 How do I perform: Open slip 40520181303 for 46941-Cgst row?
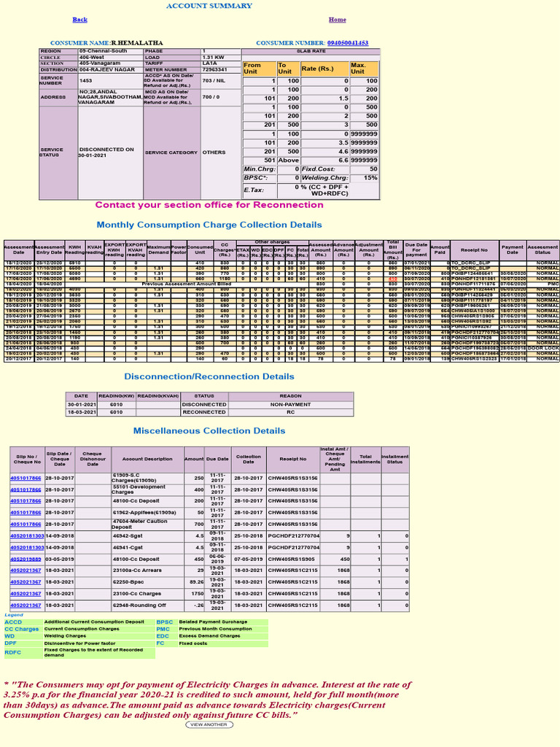[x=27, y=547]
